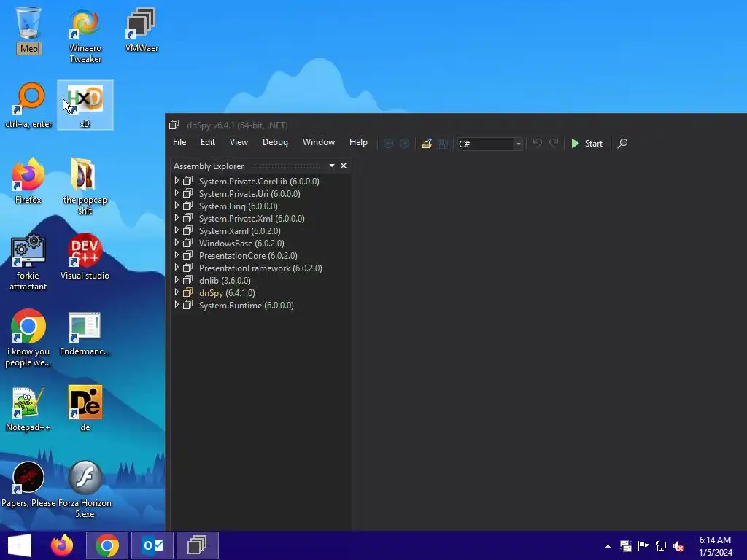The image size is (747, 560).
Task: Select the 'de' desktop shortcut
Action: (85, 409)
